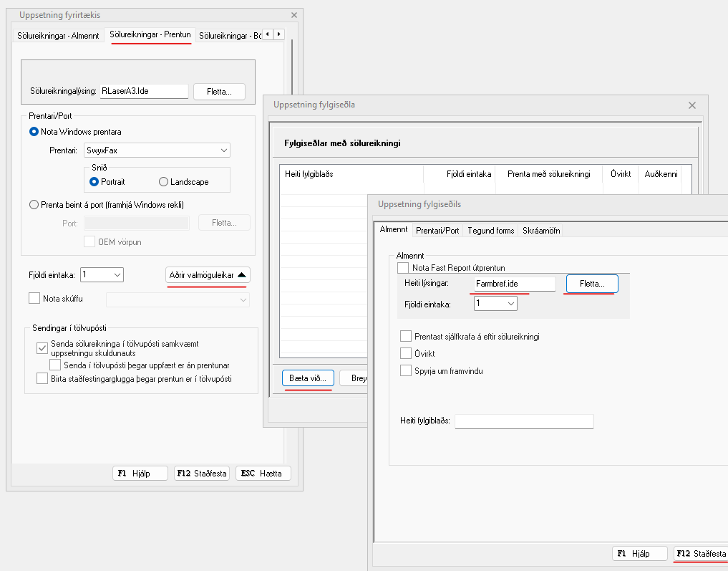Select the Landscape orientation
Image resolution: width=728 pixels, height=571 pixels.
click(x=164, y=182)
